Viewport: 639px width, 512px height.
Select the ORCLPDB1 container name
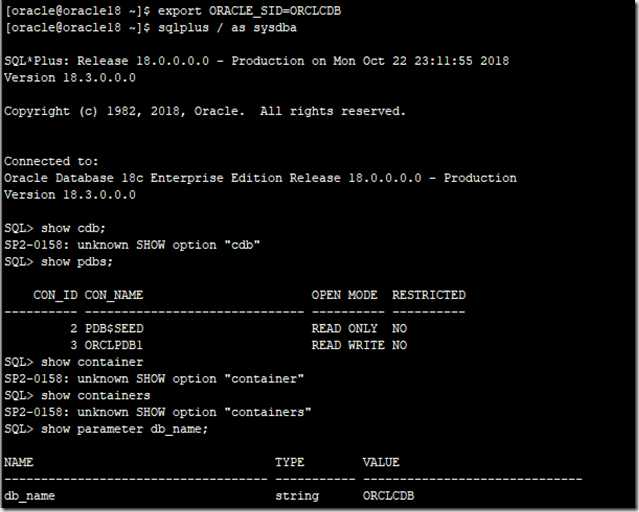tap(114, 345)
